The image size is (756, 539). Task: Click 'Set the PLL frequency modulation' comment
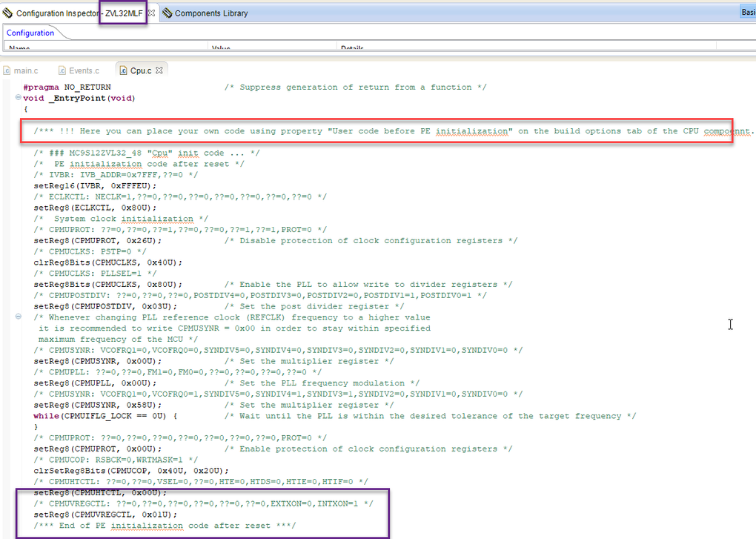tap(322, 383)
